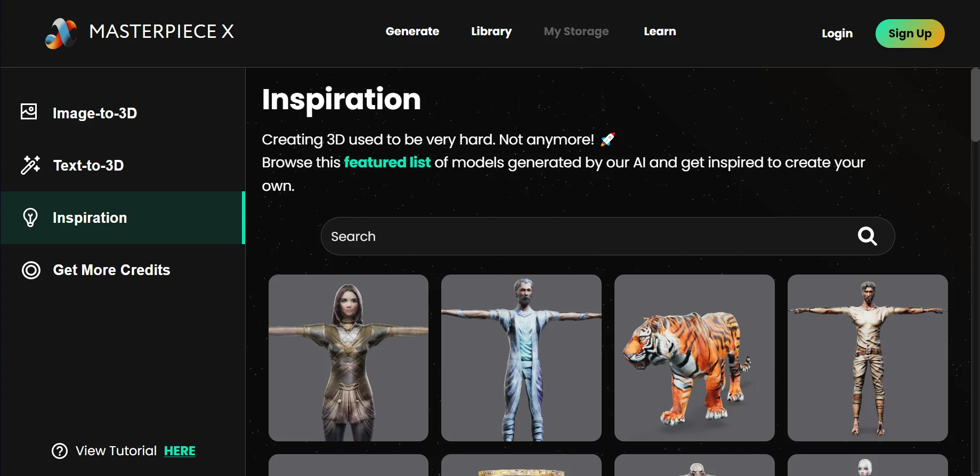
Task: Click the magnifying glass search icon
Action: (867, 236)
